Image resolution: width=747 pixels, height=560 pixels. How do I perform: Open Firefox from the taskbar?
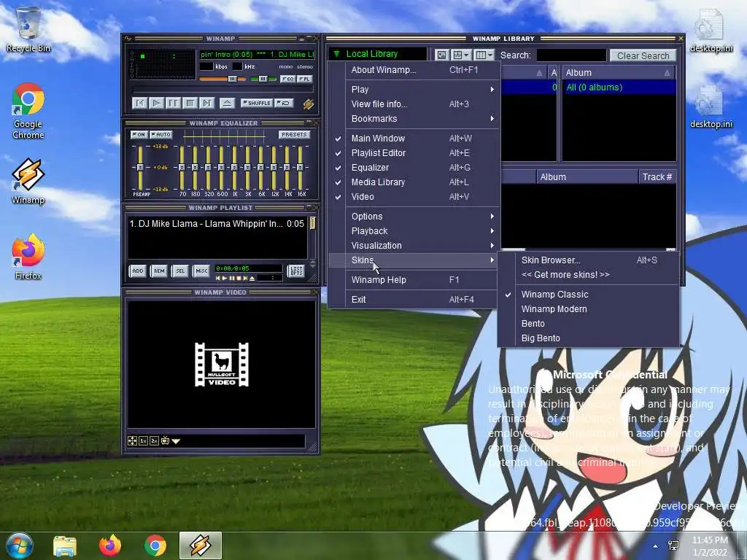110,545
